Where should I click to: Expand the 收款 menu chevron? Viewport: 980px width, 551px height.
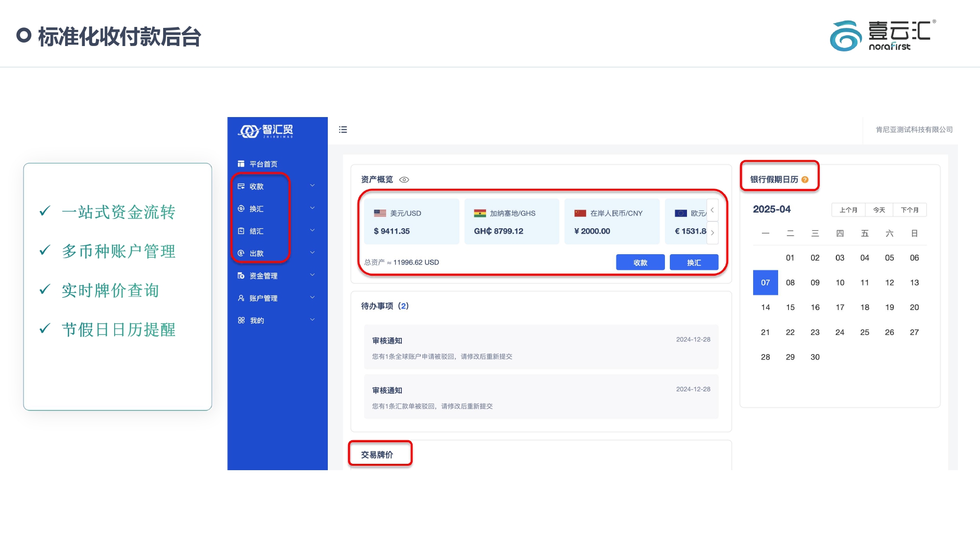(312, 186)
